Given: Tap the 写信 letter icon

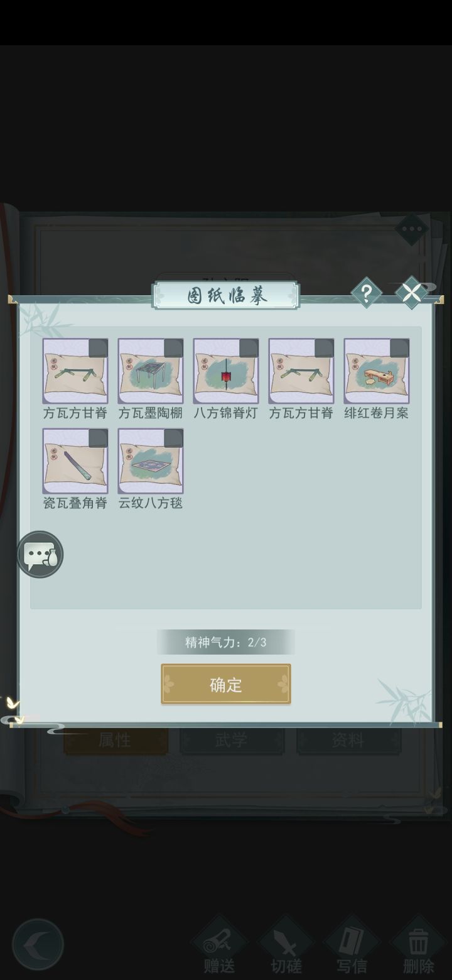Looking at the screenshot, I should [352, 946].
